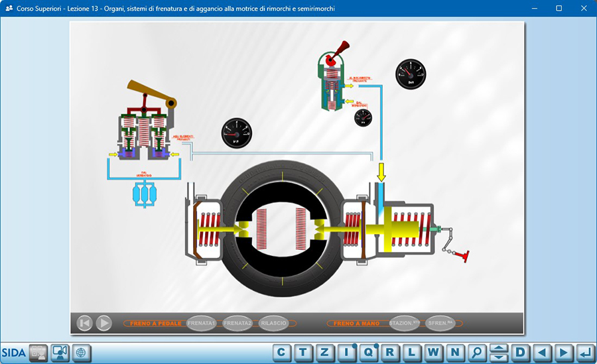
Task: Click the return enter arrow icon
Action: click(584, 352)
